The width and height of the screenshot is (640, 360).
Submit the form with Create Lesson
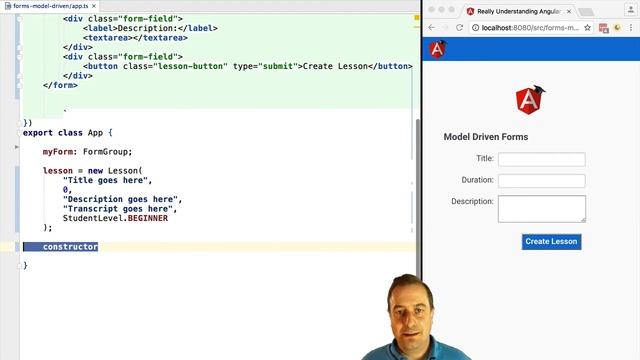(551, 242)
